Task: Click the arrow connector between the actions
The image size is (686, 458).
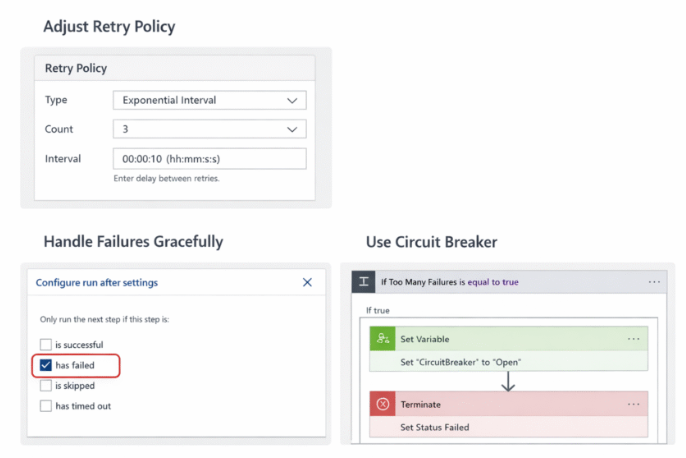Action: [508, 381]
